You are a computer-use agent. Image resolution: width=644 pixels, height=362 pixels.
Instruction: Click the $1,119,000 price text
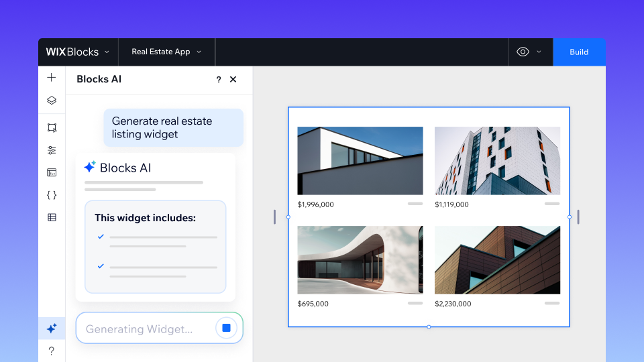tap(451, 204)
